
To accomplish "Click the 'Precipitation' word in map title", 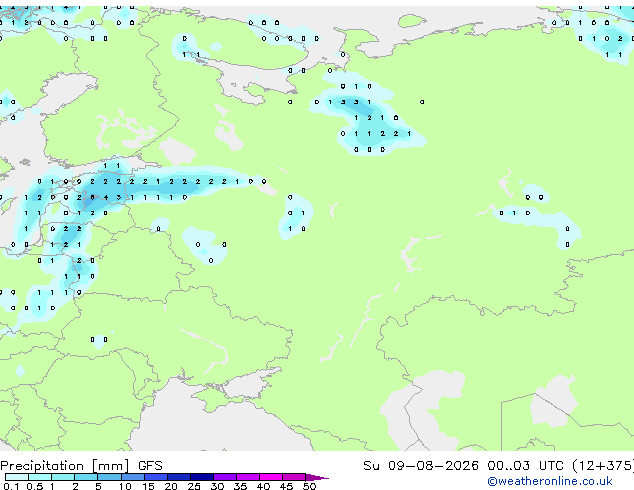I will (x=42, y=466).
